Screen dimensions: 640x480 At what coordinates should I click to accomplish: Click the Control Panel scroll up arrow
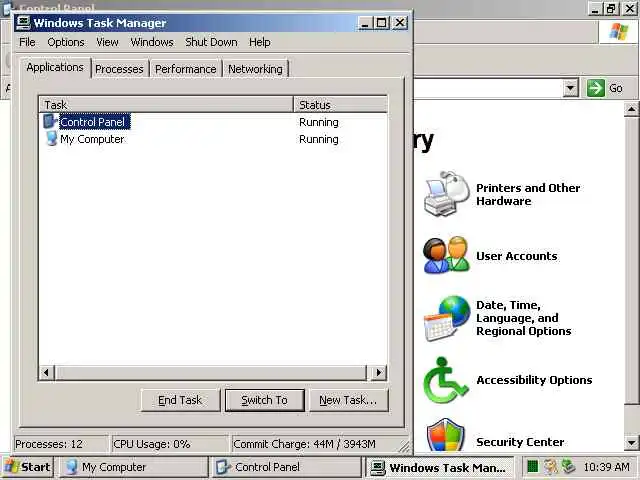click(x=631, y=109)
